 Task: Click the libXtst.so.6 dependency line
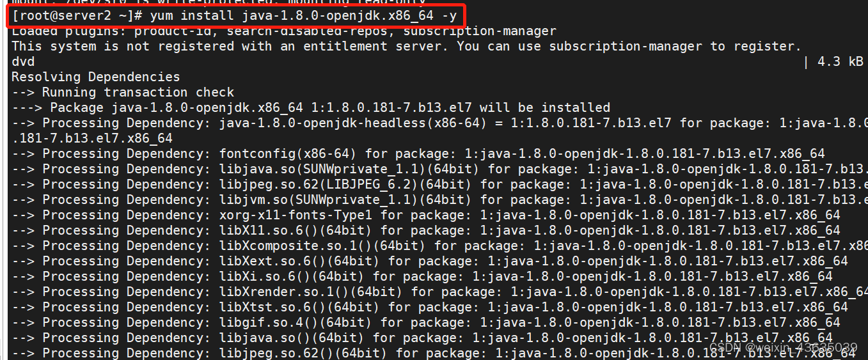430,308
